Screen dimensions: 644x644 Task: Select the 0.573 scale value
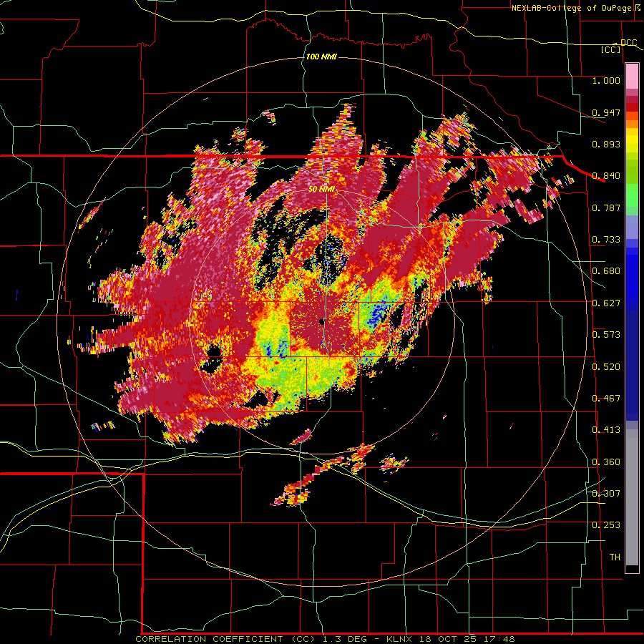(606, 335)
